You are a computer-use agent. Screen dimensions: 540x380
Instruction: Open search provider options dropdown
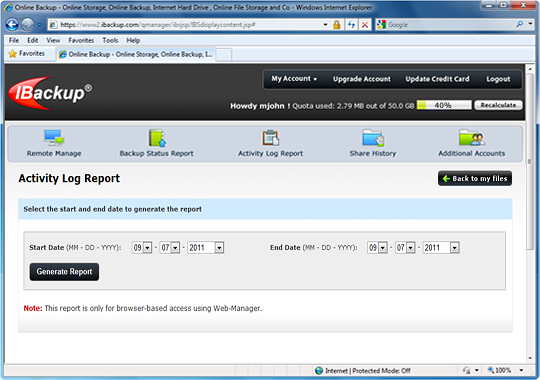(530, 24)
